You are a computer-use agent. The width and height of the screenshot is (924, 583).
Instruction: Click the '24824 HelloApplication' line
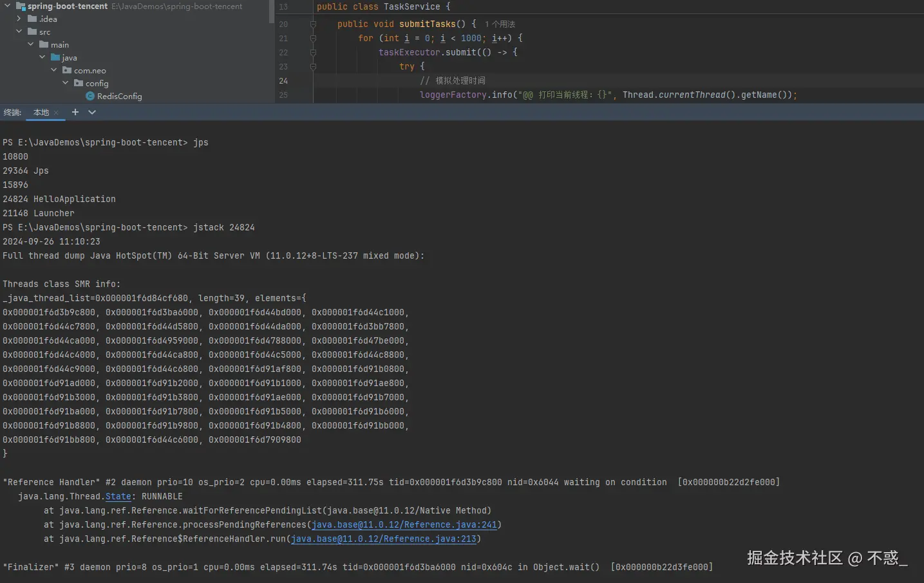tap(59, 199)
